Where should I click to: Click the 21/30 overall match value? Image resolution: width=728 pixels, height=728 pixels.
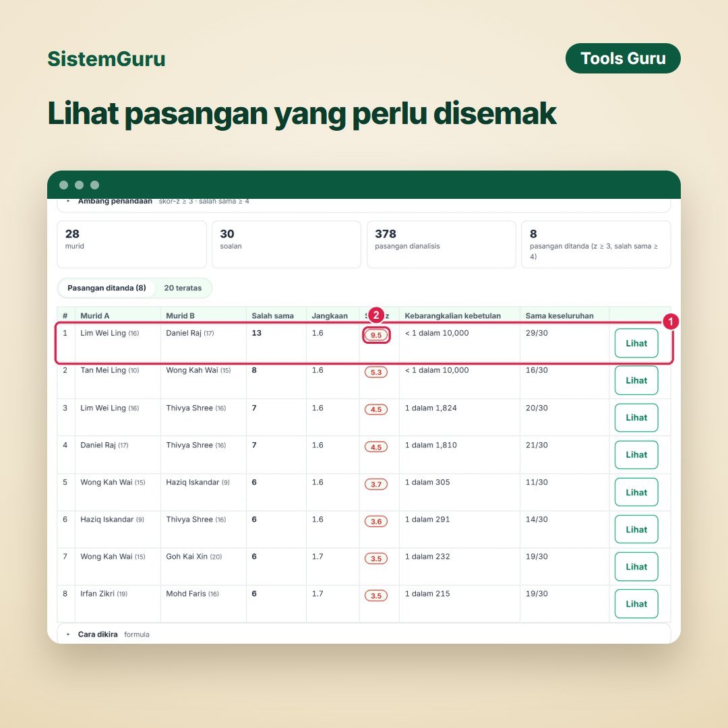(x=537, y=445)
